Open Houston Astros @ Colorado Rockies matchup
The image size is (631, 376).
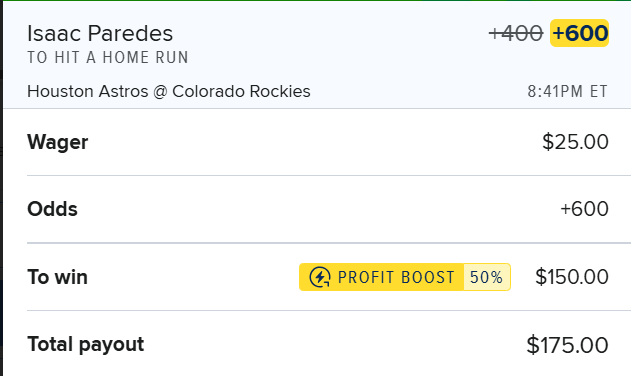pyautogui.click(x=169, y=91)
